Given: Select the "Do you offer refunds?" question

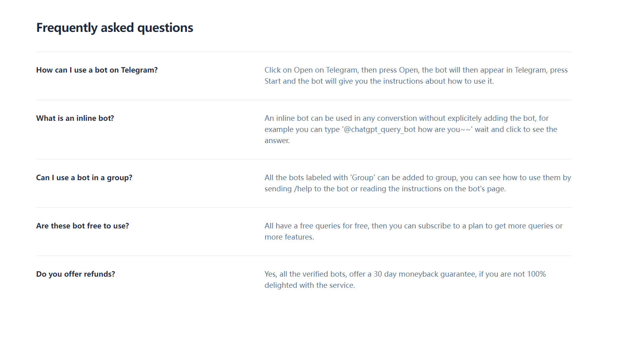Looking at the screenshot, I should [x=76, y=274].
